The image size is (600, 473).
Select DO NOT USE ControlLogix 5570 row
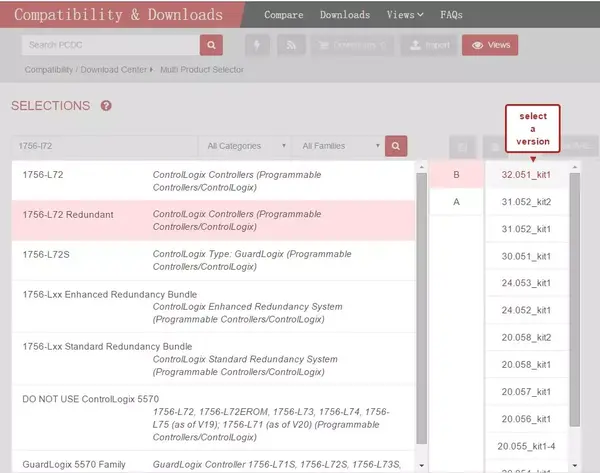[x=213, y=418]
